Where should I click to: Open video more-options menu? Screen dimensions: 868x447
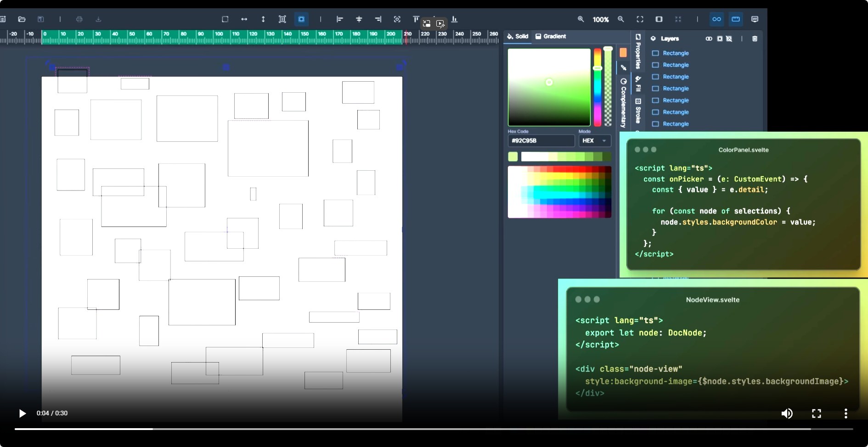[845, 413]
